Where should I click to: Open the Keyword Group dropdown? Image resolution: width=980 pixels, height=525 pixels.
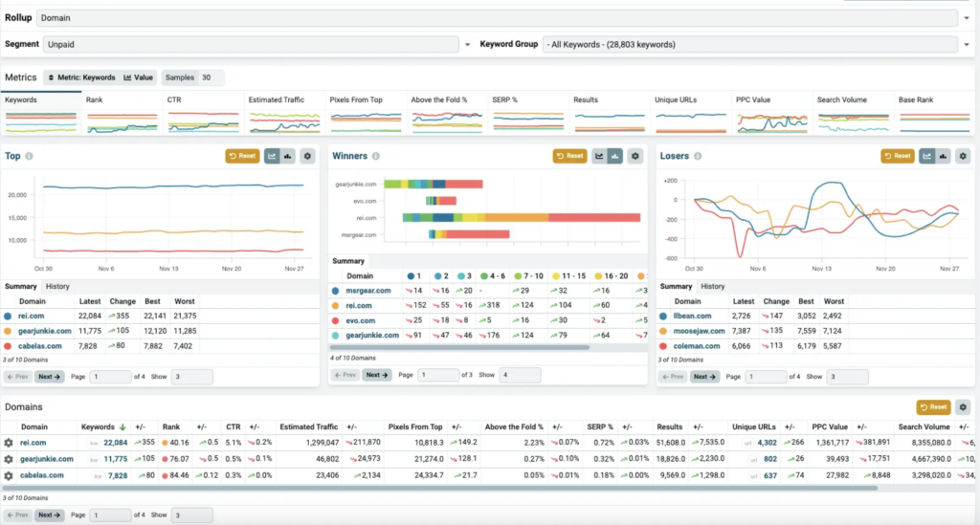[750, 44]
